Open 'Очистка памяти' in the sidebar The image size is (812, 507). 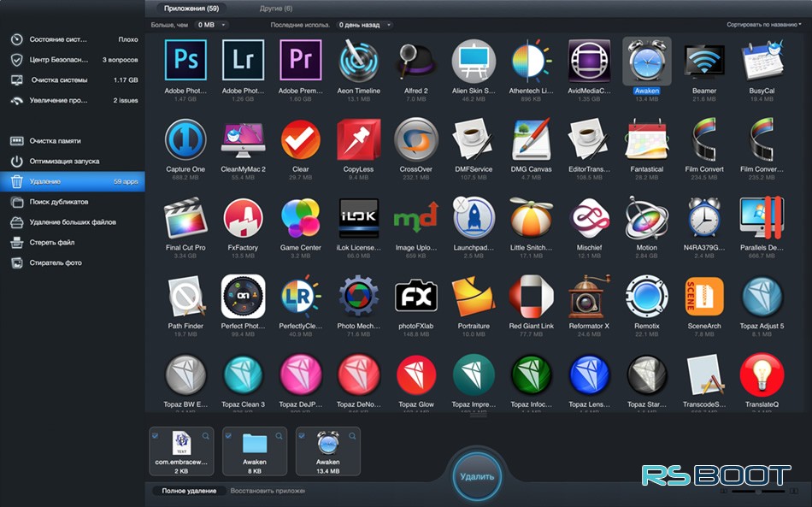tap(73, 141)
